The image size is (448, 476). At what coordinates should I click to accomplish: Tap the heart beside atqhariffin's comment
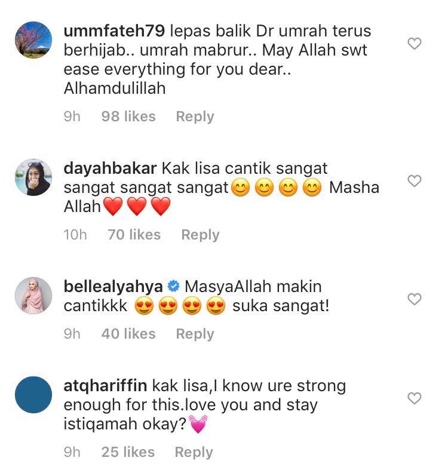click(x=415, y=398)
